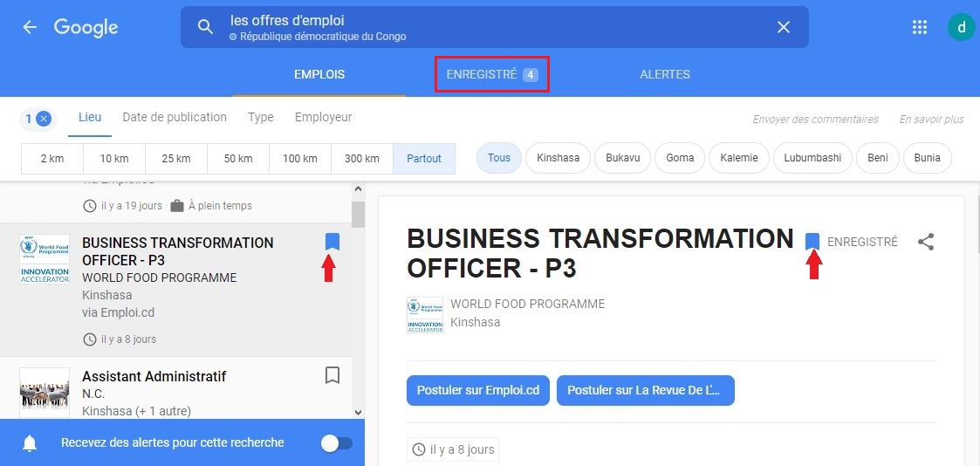
Task: Click the Google logo
Action: [86, 27]
